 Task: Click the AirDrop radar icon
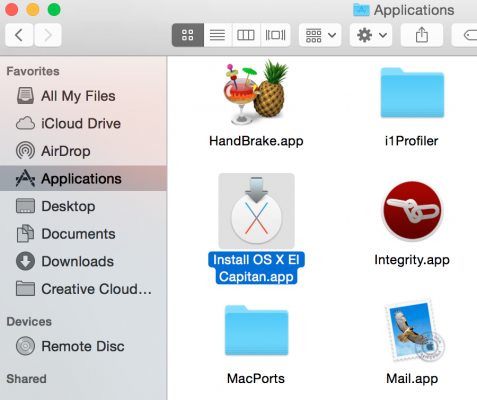click(x=25, y=150)
